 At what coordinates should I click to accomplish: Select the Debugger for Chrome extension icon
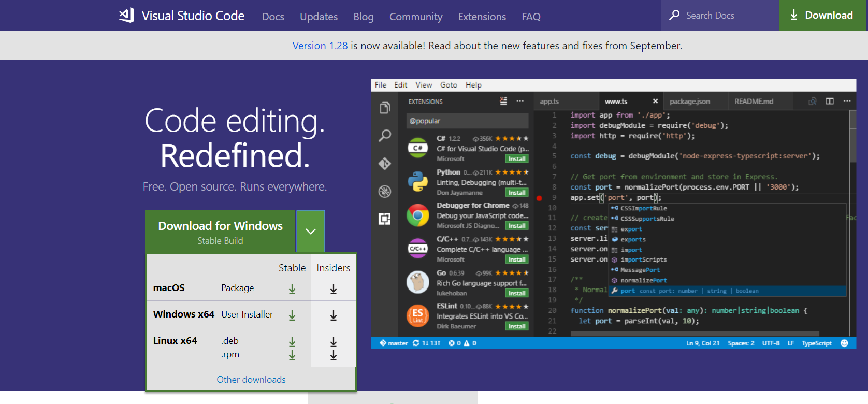417,215
